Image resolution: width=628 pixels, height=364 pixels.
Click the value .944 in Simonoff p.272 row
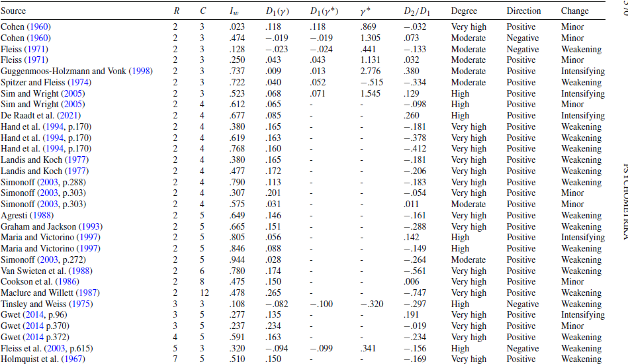(237, 260)
